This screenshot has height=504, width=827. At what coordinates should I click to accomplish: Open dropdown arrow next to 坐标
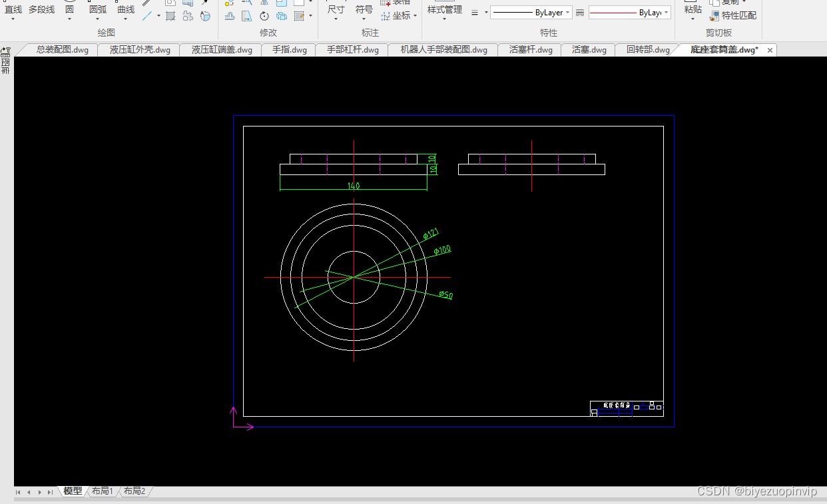[x=415, y=16]
